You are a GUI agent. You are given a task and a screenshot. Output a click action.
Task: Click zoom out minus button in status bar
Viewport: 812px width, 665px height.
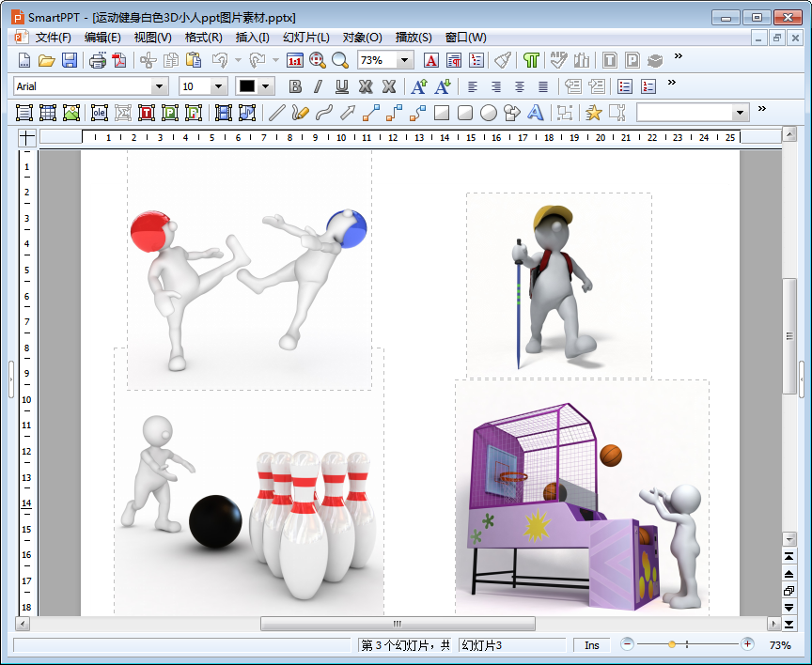[627, 644]
